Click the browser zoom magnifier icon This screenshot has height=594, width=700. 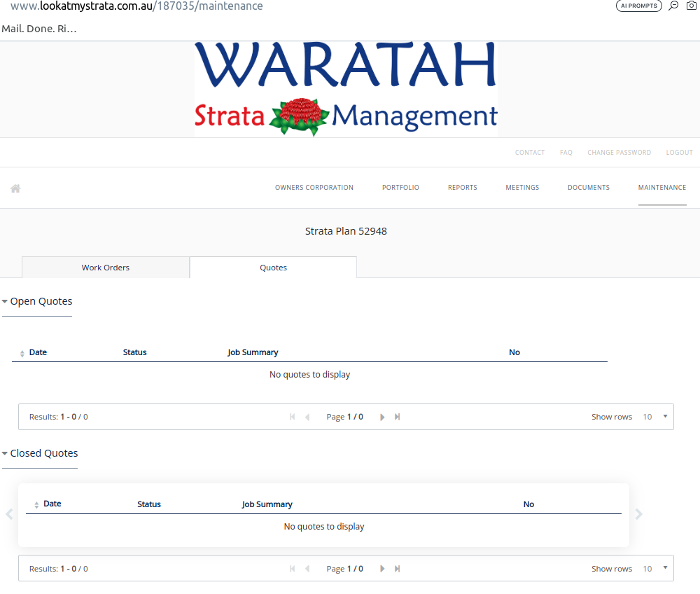(673, 6)
